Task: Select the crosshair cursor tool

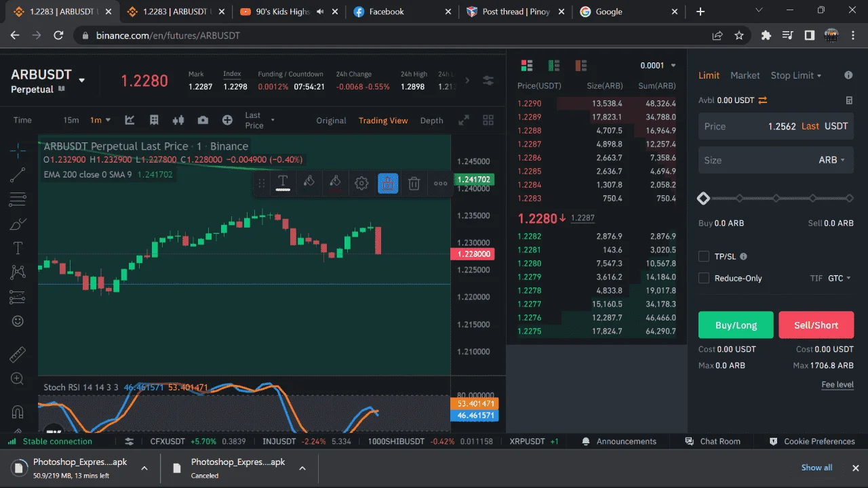Action: (18, 150)
